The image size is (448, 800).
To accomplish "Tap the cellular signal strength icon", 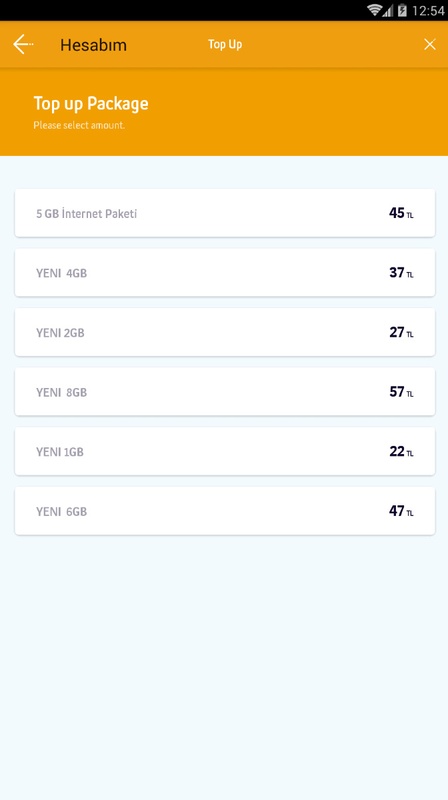I will 389,10.
